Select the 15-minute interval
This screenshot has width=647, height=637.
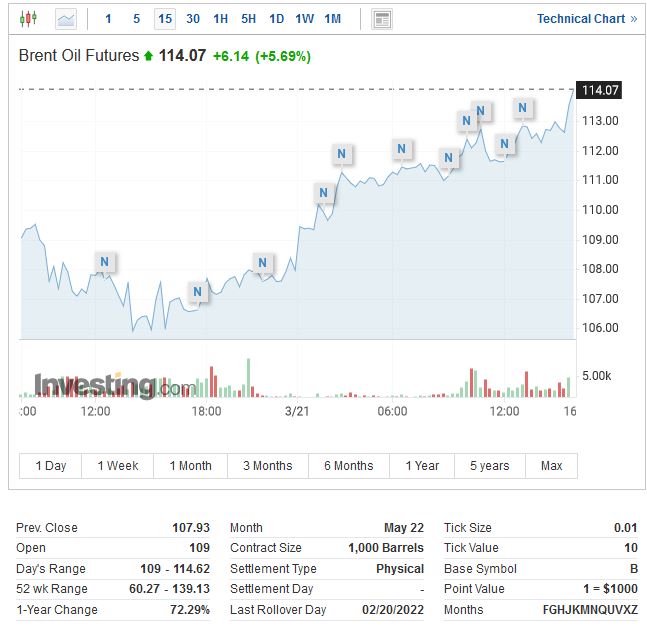(x=165, y=18)
